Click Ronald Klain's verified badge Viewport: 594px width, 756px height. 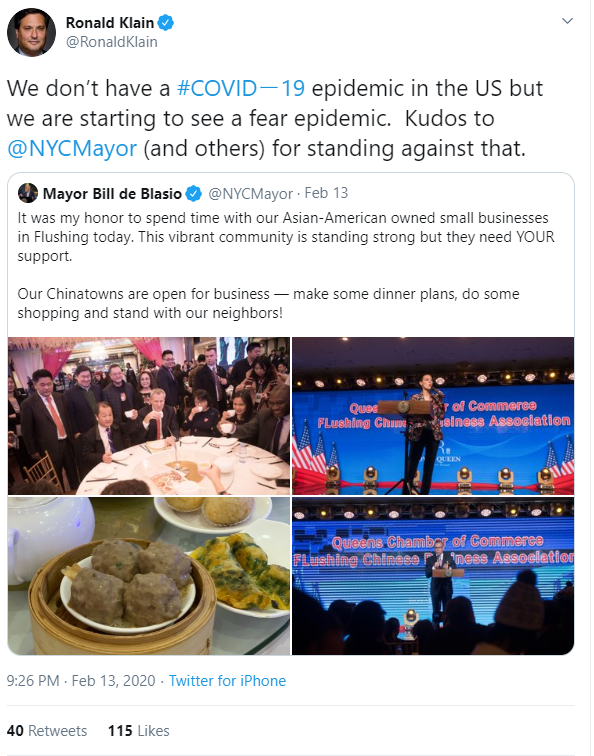pyautogui.click(x=166, y=23)
